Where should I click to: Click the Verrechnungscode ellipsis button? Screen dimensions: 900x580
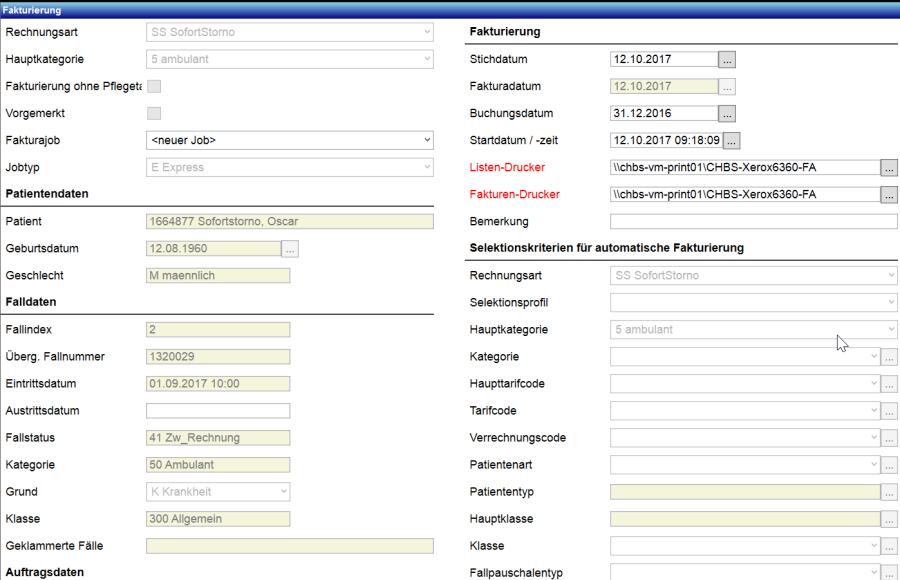(x=889, y=438)
